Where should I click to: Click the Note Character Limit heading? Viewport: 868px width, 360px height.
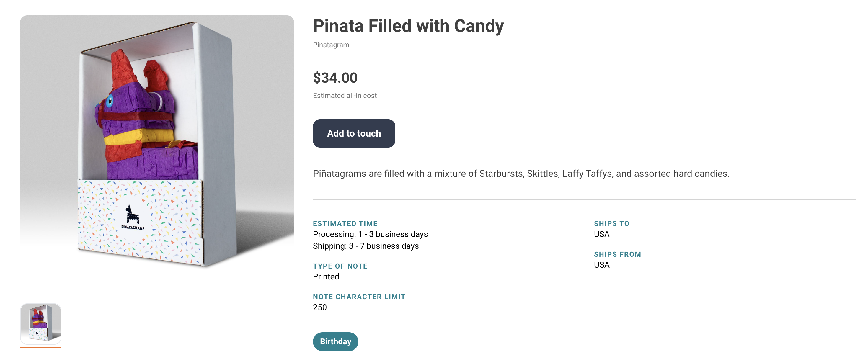pyautogui.click(x=359, y=297)
